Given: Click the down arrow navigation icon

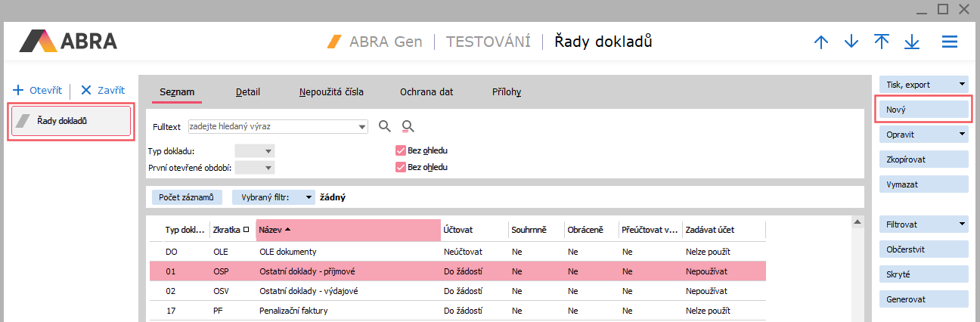Looking at the screenshot, I should point(851,42).
